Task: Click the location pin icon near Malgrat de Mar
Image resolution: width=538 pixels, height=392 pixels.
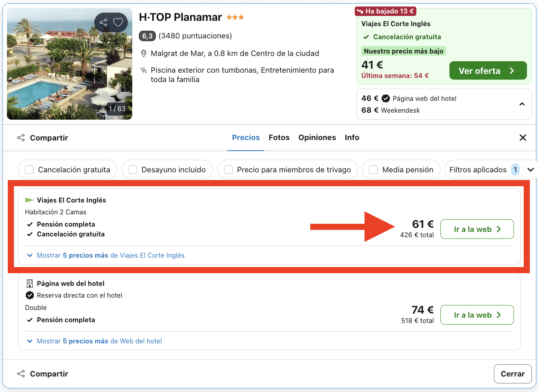Action: tap(144, 53)
